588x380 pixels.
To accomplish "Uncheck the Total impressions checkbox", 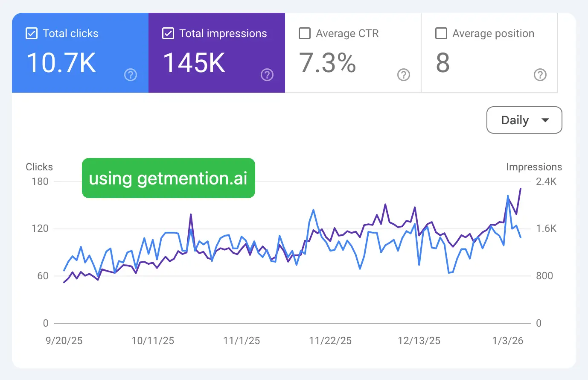I will [168, 33].
